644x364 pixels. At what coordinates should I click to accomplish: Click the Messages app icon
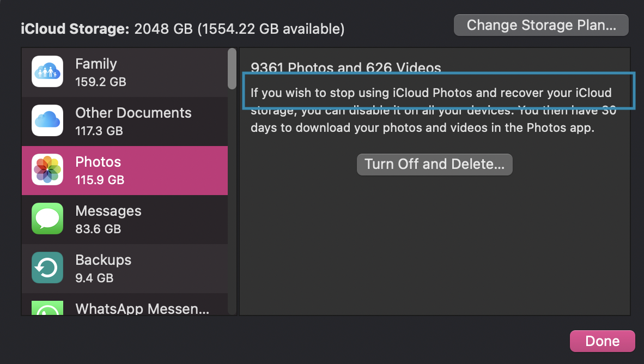click(47, 219)
